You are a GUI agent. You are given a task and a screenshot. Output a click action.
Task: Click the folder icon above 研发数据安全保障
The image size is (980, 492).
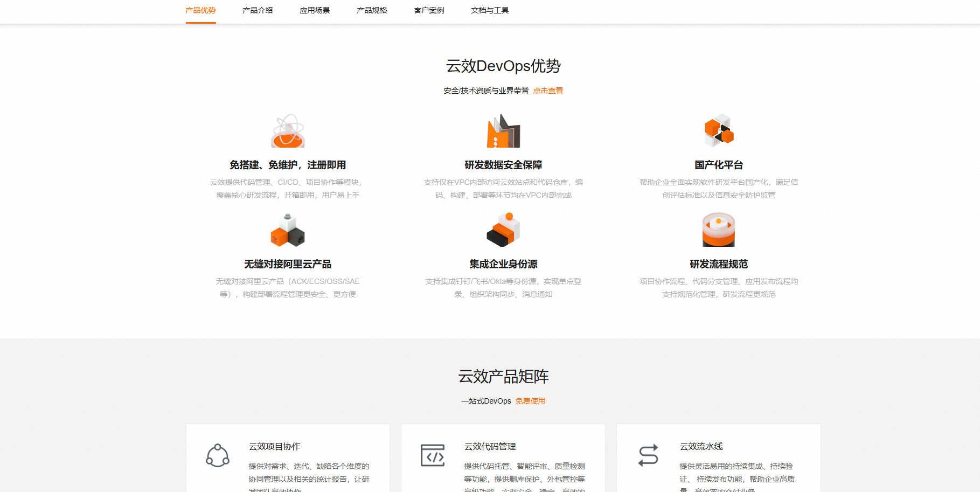click(x=503, y=131)
